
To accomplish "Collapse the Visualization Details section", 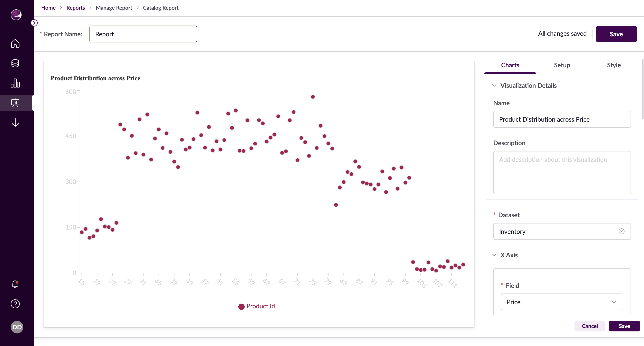I will tap(494, 85).
